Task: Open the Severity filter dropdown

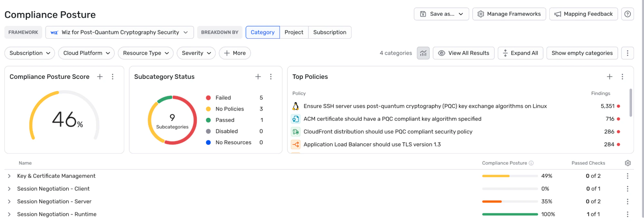Action: pos(196,53)
